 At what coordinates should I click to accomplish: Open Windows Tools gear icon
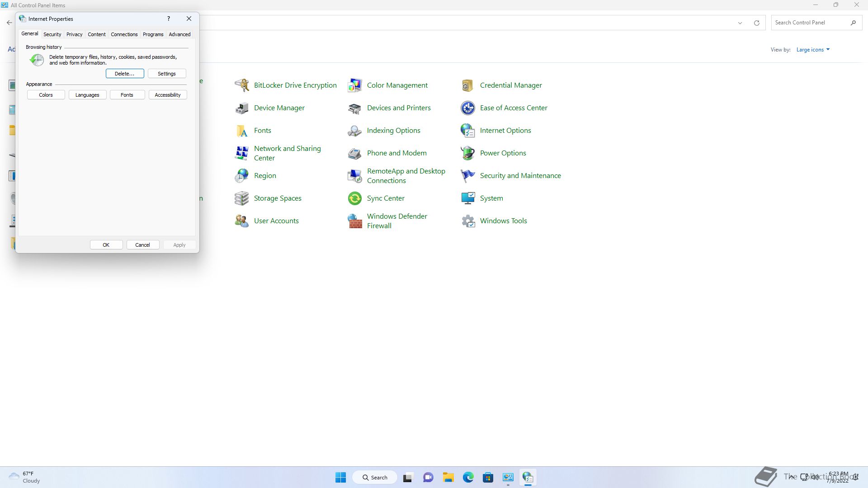coord(468,221)
